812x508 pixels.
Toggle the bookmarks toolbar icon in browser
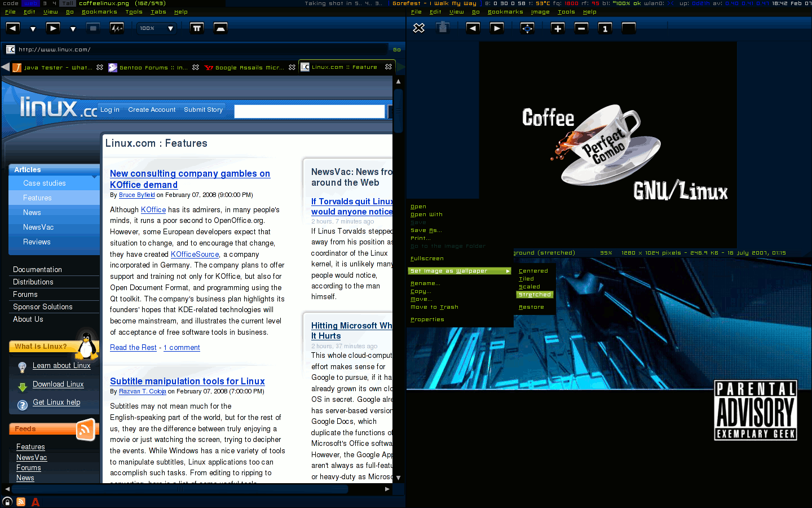pos(197,28)
